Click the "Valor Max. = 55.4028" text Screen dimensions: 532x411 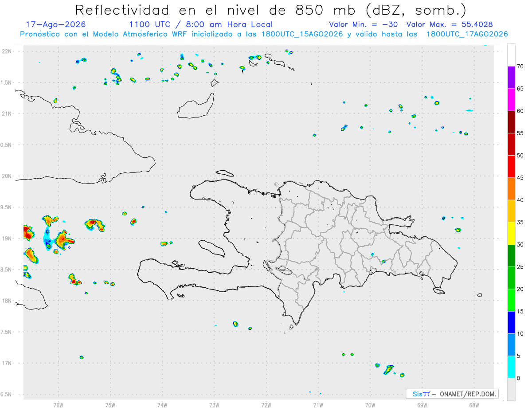click(x=450, y=24)
